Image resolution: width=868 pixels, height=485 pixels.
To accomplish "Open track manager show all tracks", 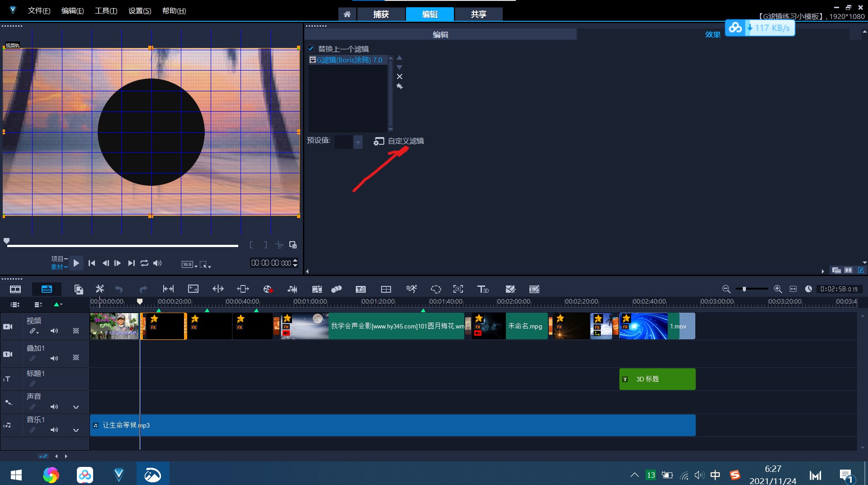I will (15, 304).
